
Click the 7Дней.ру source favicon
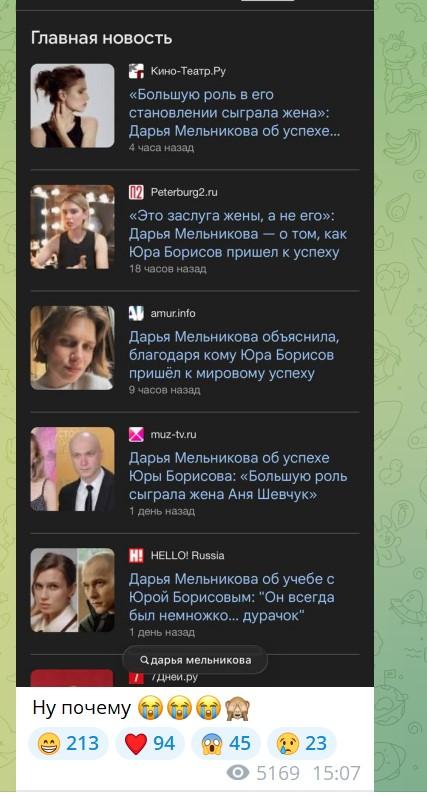[136, 677]
